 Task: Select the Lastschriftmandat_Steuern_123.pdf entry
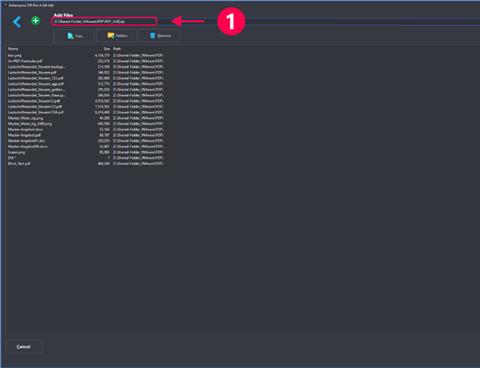pyautogui.click(x=86, y=78)
